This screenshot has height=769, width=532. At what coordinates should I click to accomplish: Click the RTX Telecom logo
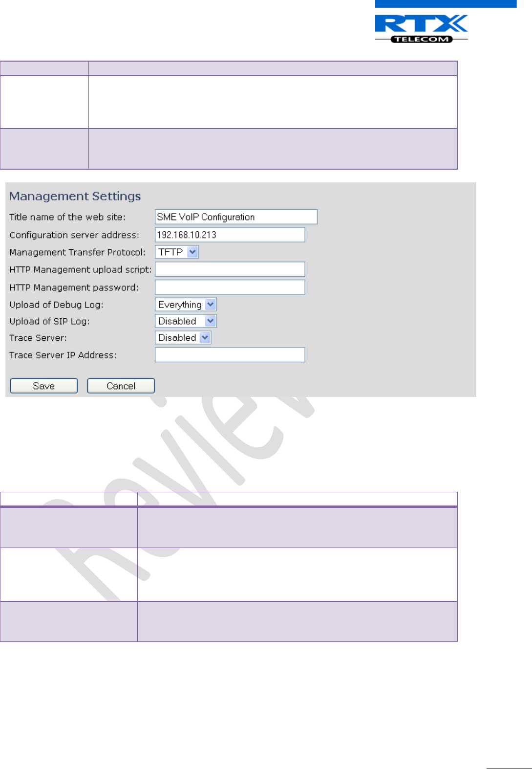point(421,28)
